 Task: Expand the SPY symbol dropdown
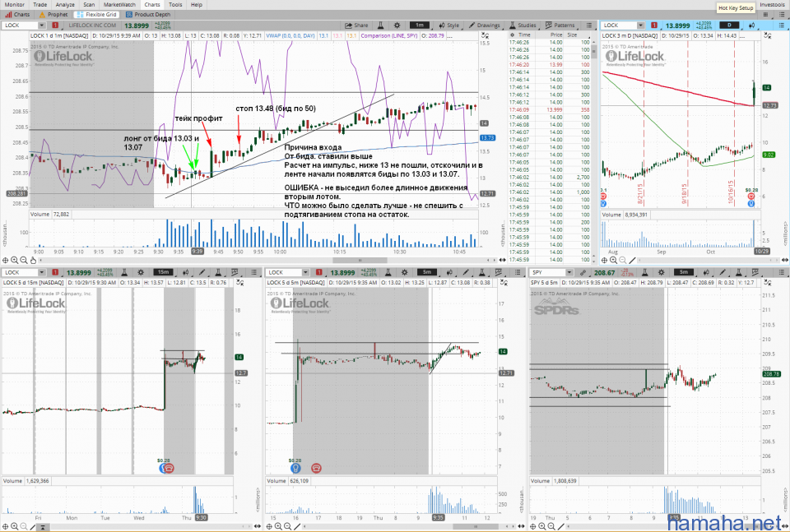coord(569,272)
